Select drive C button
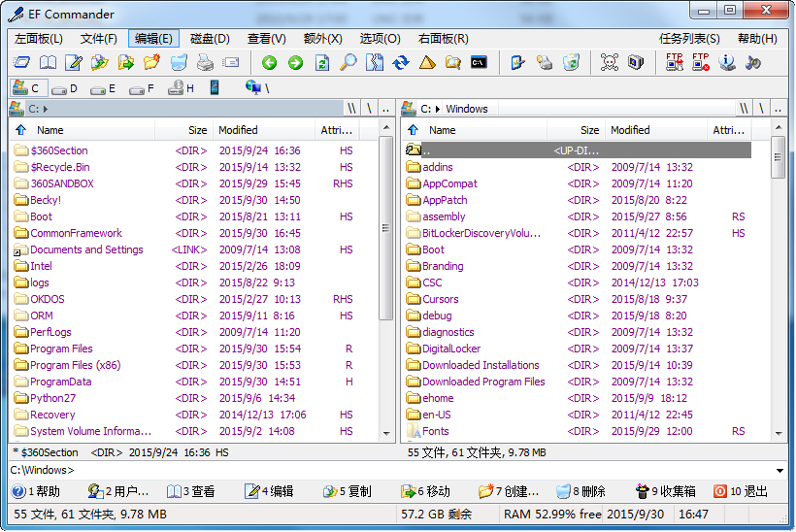 (x=29, y=87)
